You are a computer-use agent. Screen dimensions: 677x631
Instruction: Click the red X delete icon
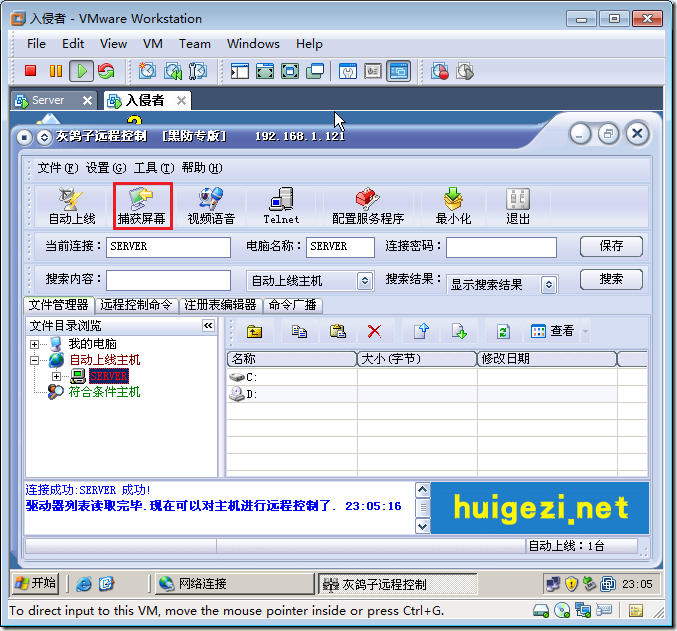click(374, 332)
